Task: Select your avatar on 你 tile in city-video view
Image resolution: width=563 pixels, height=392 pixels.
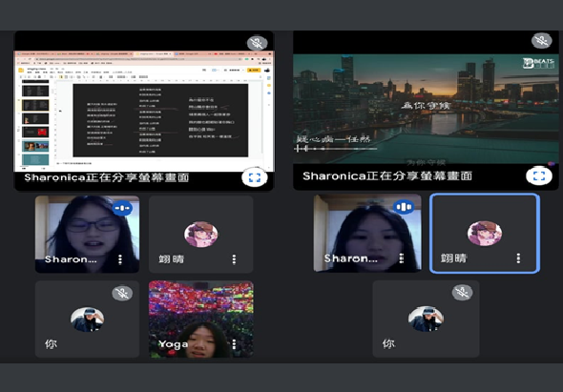Action: point(426,319)
